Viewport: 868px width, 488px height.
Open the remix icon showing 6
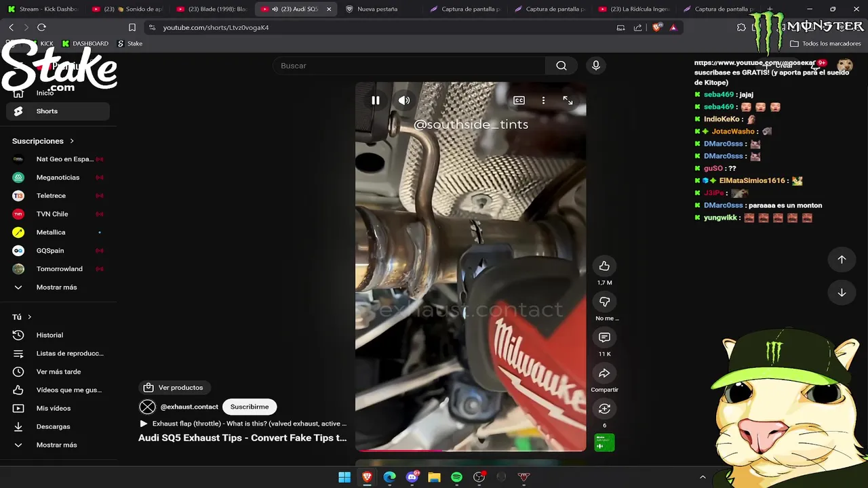coord(604,409)
